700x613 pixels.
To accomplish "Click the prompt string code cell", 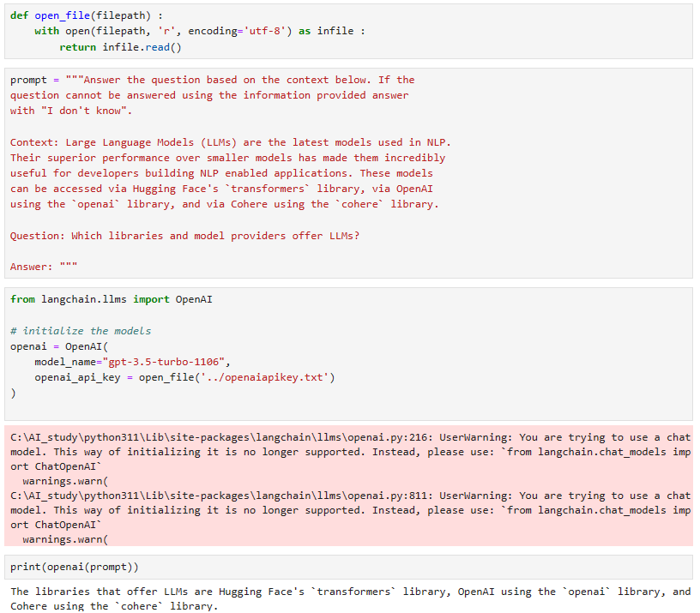I will click(x=348, y=173).
